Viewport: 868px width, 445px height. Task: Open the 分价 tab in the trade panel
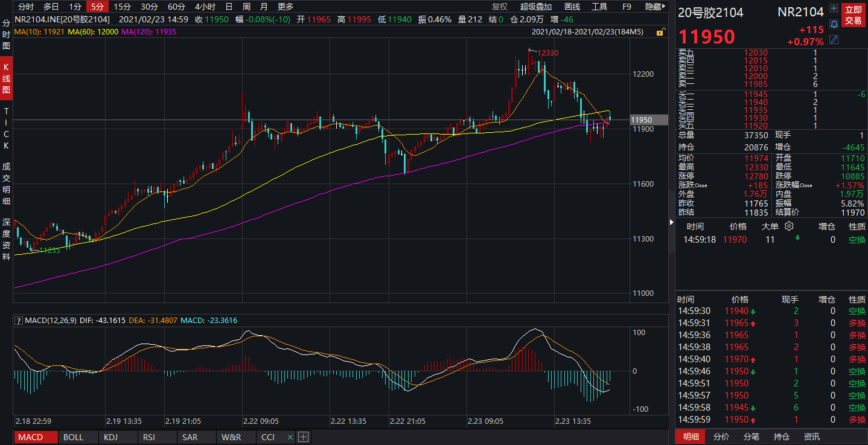point(721,437)
